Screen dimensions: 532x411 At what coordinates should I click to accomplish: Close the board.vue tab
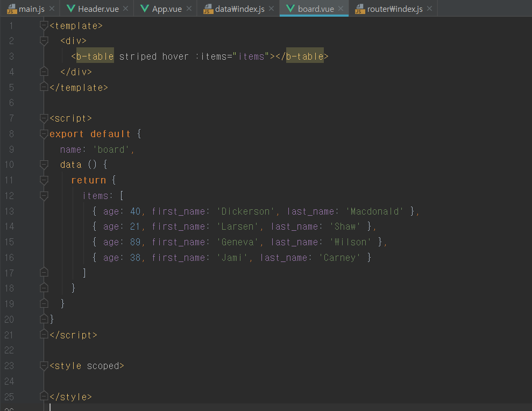341,9
